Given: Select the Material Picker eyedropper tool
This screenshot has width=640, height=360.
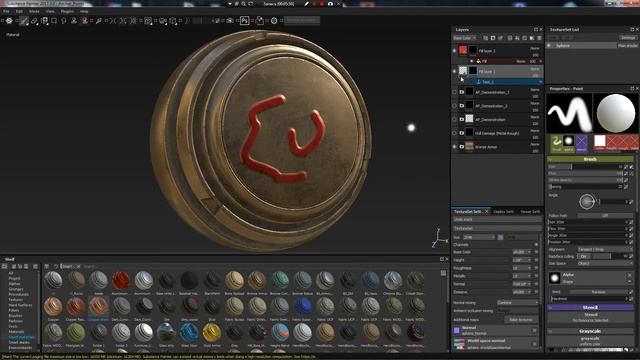Looking at the screenshot, I should [x=98, y=20].
